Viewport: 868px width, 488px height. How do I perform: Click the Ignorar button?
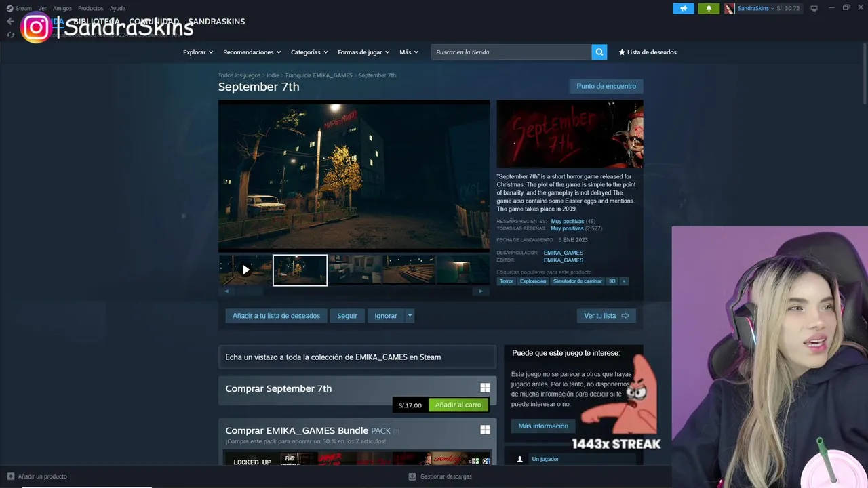(386, 316)
